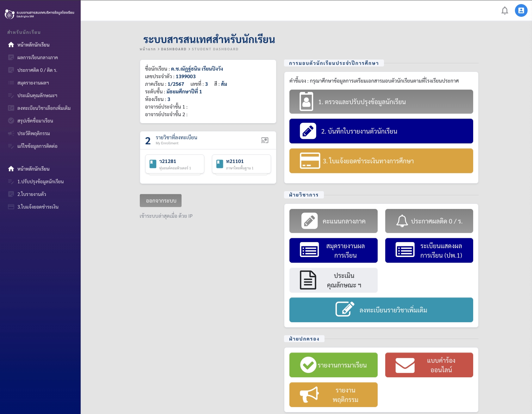Click the credit card icon for ใบแจ้งยอดชำระเงิน
Viewport: 532px width, 414px height.
coord(310,161)
